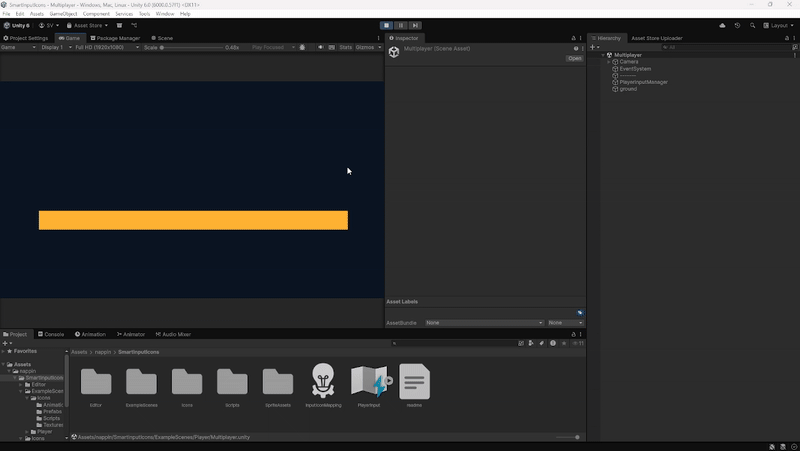The image size is (800, 451).
Task: Open the SV account dropdown
Action: point(49,26)
